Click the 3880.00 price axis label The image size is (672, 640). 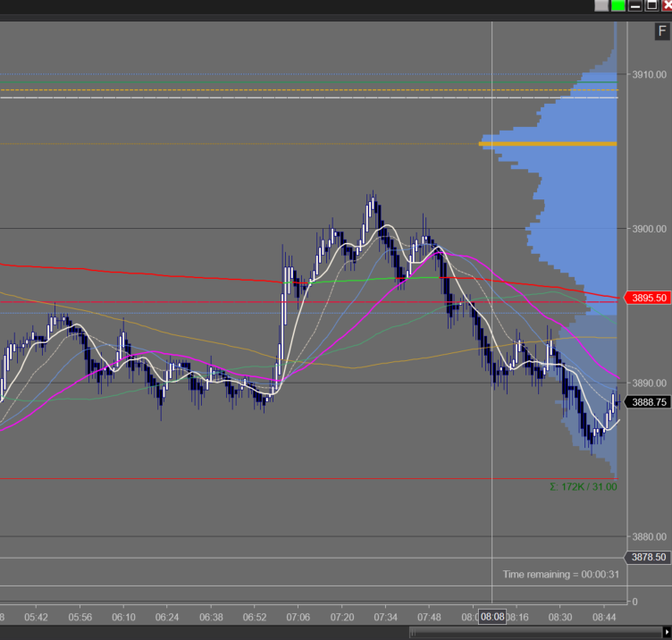coord(650,536)
